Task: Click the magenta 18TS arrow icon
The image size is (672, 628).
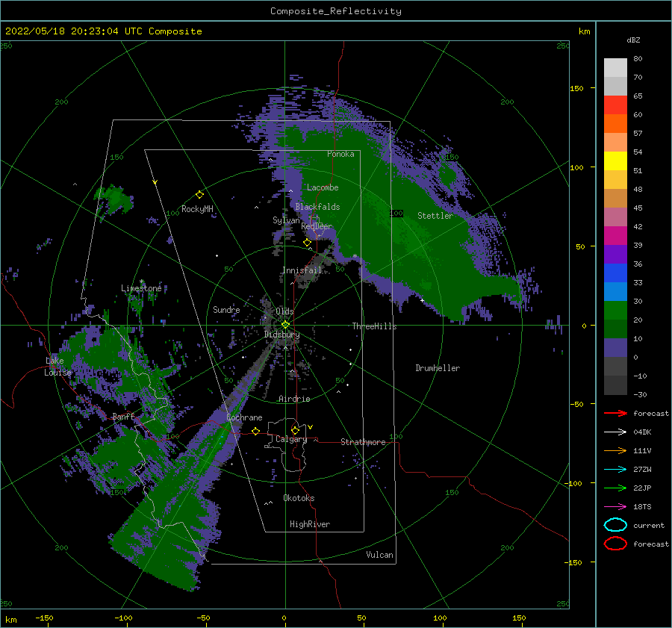Action: coord(615,507)
